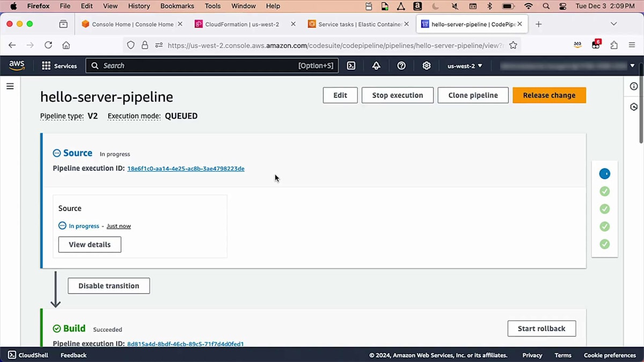
Task: Click the Release change button
Action: pyautogui.click(x=549, y=95)
